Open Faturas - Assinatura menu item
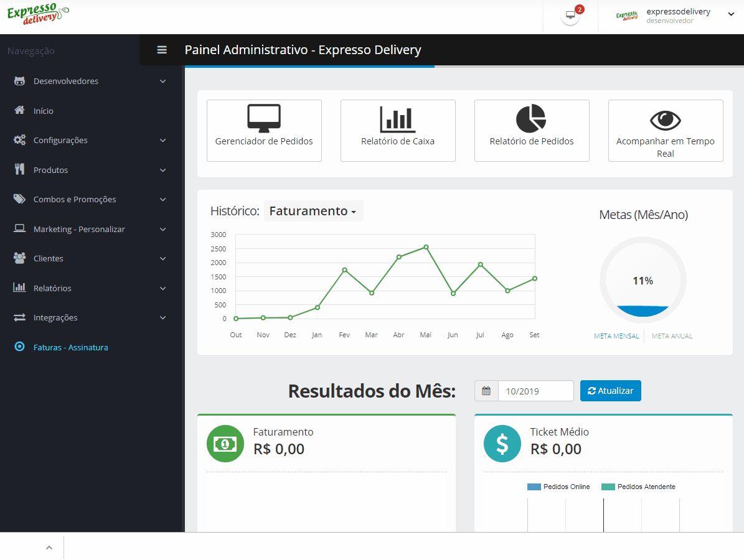The width and height of the screenshot is (744, 560). (71, 348)
